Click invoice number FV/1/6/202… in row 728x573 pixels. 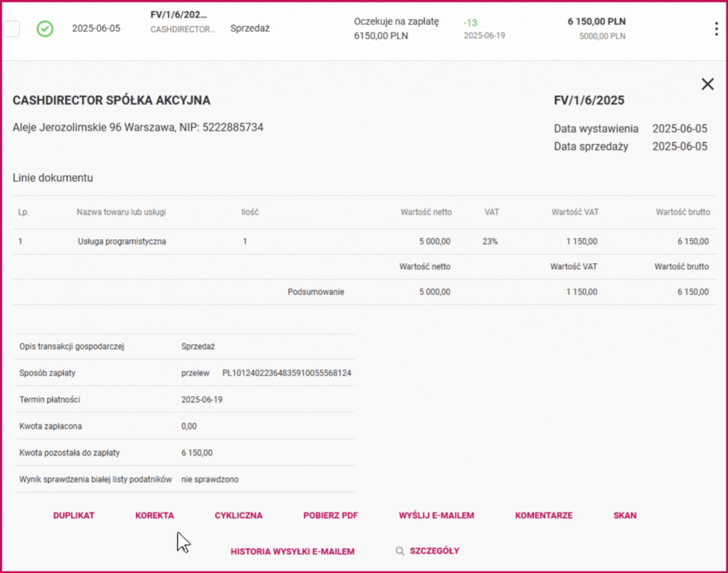(x=178, y=15)
